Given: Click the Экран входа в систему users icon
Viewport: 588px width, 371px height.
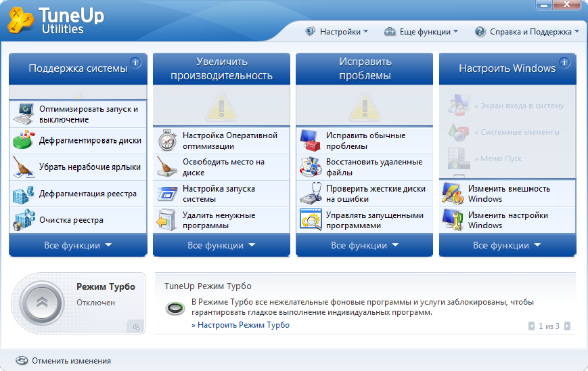Looking at the screenshot, I should (459, 105).
